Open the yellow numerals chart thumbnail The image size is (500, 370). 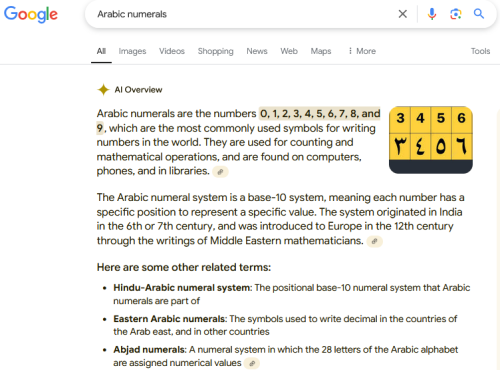(x=431, y=140)
